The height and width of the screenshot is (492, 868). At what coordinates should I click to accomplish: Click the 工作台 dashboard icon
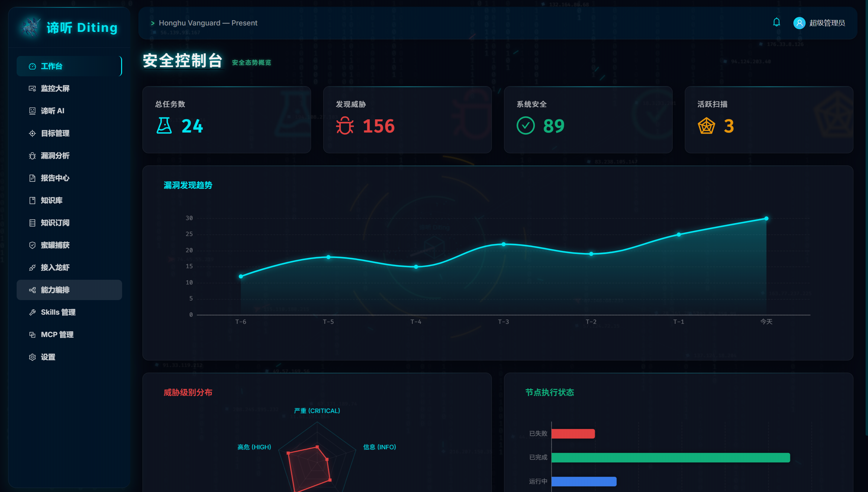tap(32, 66)
